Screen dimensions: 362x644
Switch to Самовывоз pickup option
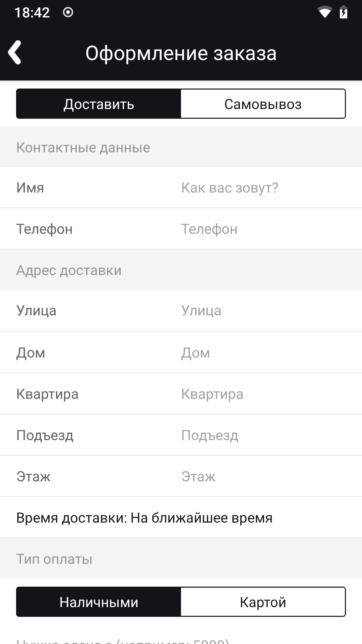click(263, 104)
